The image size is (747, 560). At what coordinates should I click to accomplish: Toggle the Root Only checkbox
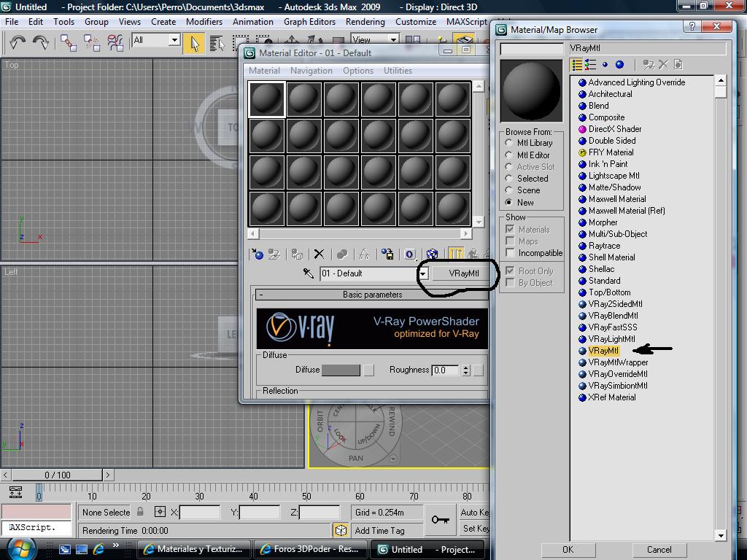tap(510, 271)
